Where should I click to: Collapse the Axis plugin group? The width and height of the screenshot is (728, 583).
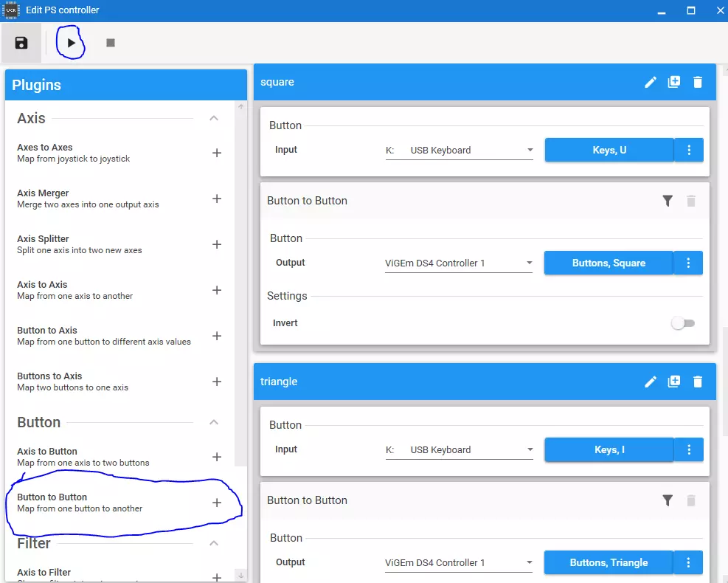click(214, 119)
